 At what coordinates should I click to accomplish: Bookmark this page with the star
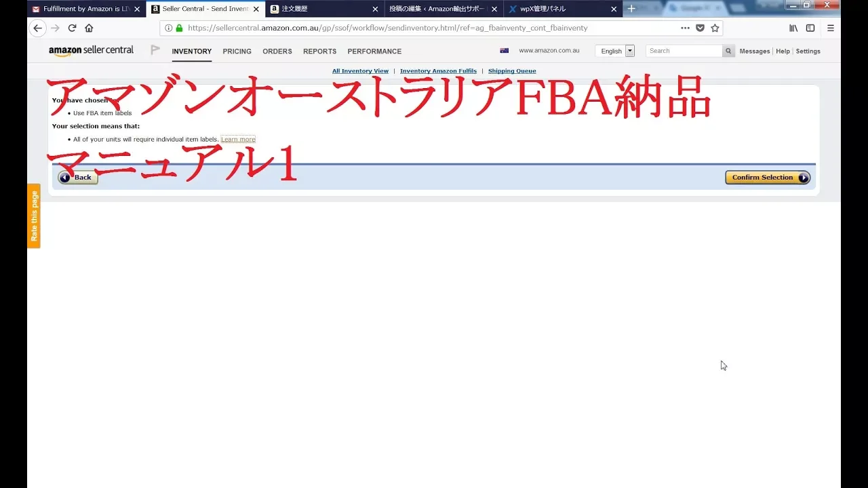(715, 28)
